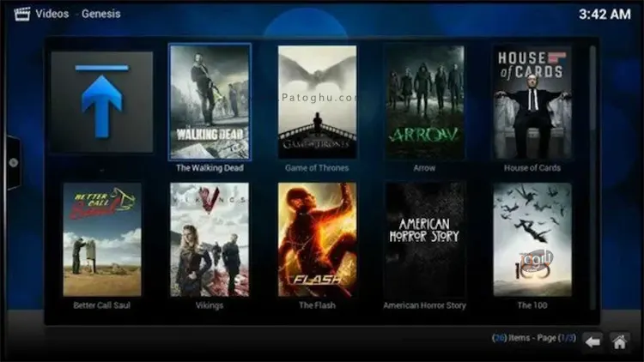Screen dimensions: 644x362
Task: Click the 'The Walking Dead' title label
Action: 210,168
